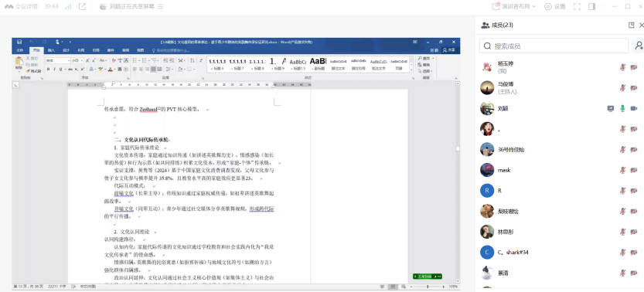This screenshot has width=644, height=292.
Task: Click the Save icon in Word title bar
Action: (19, 42)
